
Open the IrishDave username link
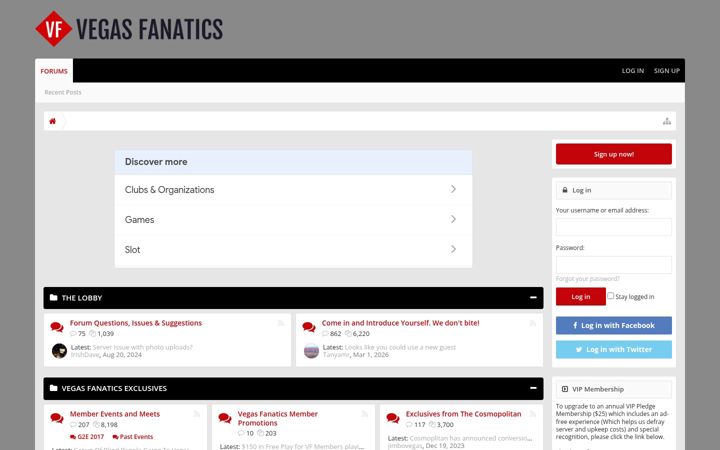(85, 354)
